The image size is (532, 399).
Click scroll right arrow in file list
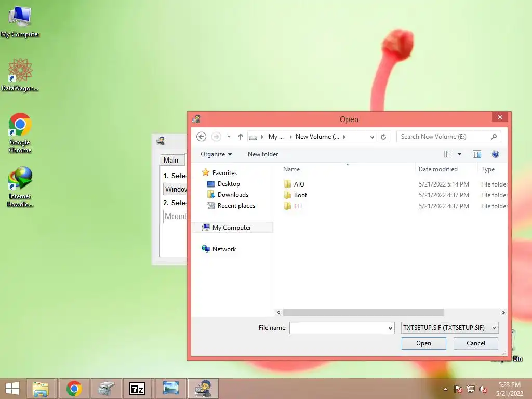coord(503,312)
